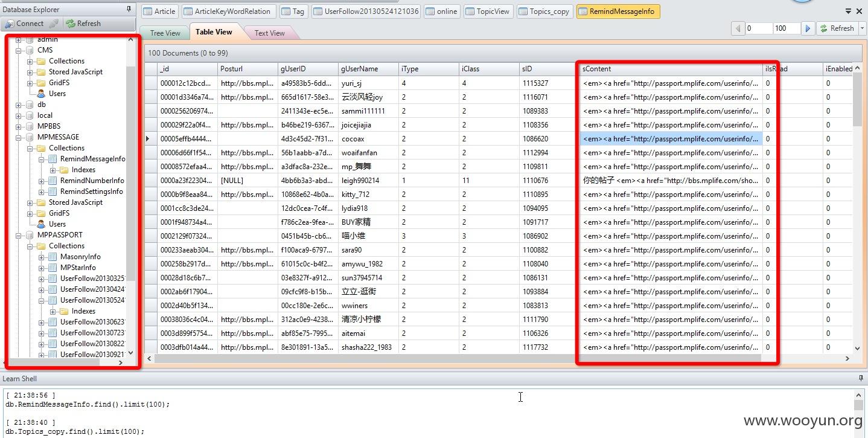Select the cocoax user name cell
The width and height of the screenshot is (868, 438).
point(368,139)
